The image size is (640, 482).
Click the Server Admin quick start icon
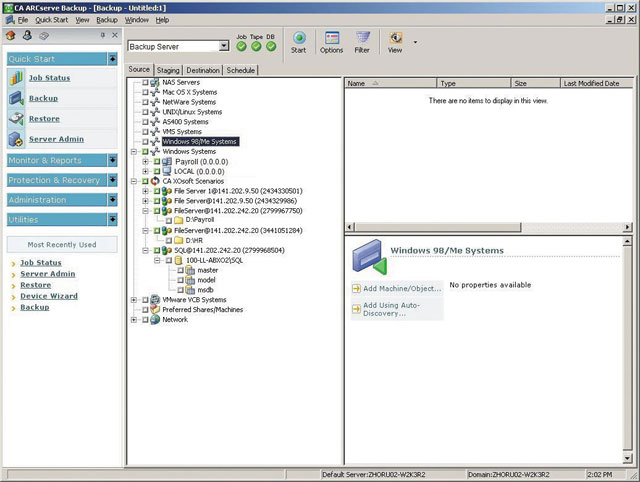[x=16, y=139]
